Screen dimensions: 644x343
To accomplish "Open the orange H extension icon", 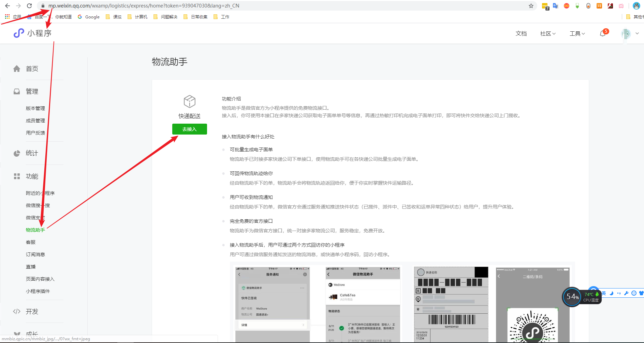I will pyautogui.click(x=599, y=6).
